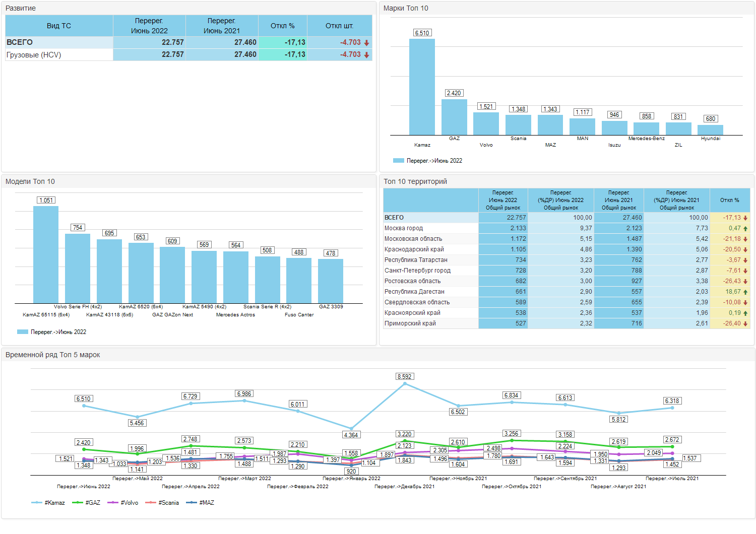Click red arrow beside Приморский край deviation
The image size is (756, 534).
click(x=745, y=324)
